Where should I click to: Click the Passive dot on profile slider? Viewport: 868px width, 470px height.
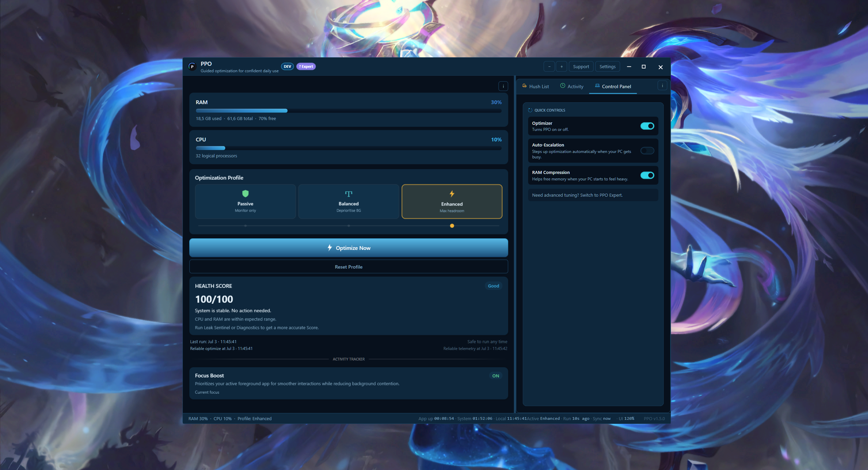(x=245, y=226)
